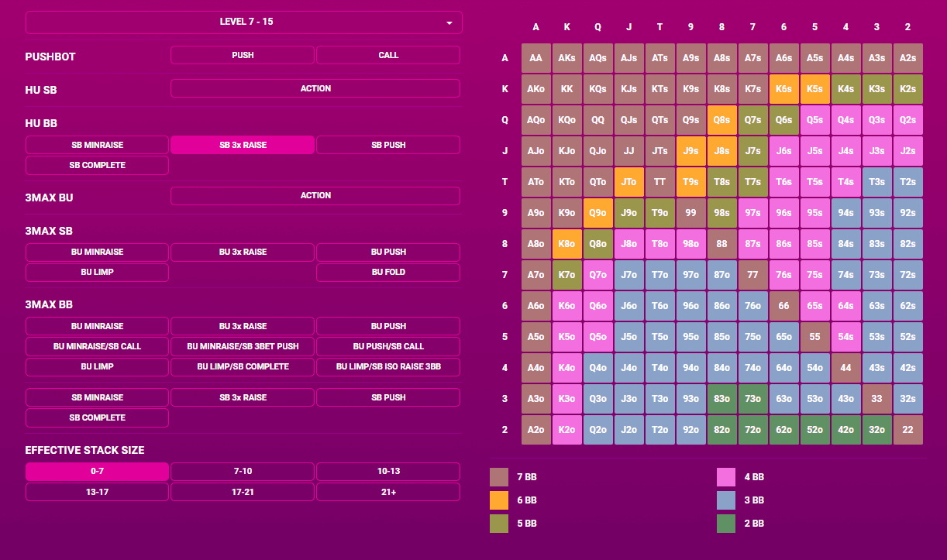Screen dimensions: 947x560
Task: Click the orange K6s hand cell
Action: pyautogui.click(x=784, y=89)
